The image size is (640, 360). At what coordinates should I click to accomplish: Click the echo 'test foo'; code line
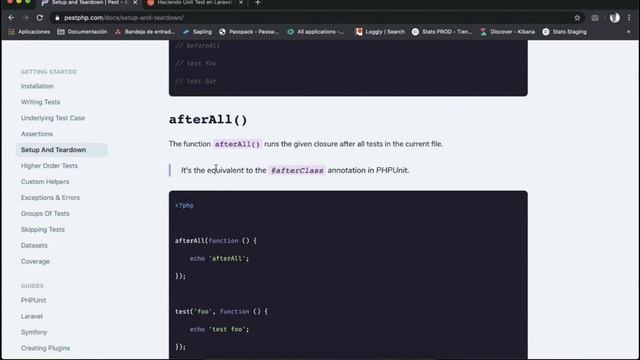[x=219, y=329]
